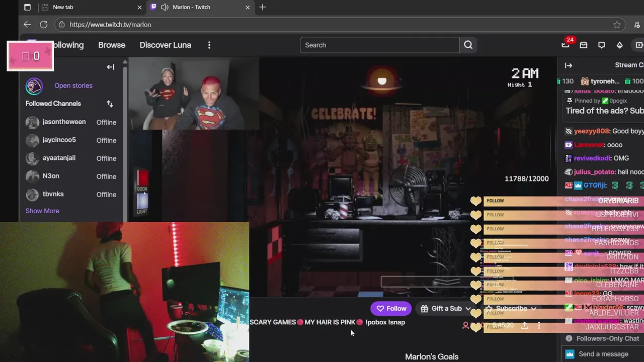The height and width of the screenshot is (362, 644).
Task: Collapse the stream chat panel arrow
Action: point(569,65)
